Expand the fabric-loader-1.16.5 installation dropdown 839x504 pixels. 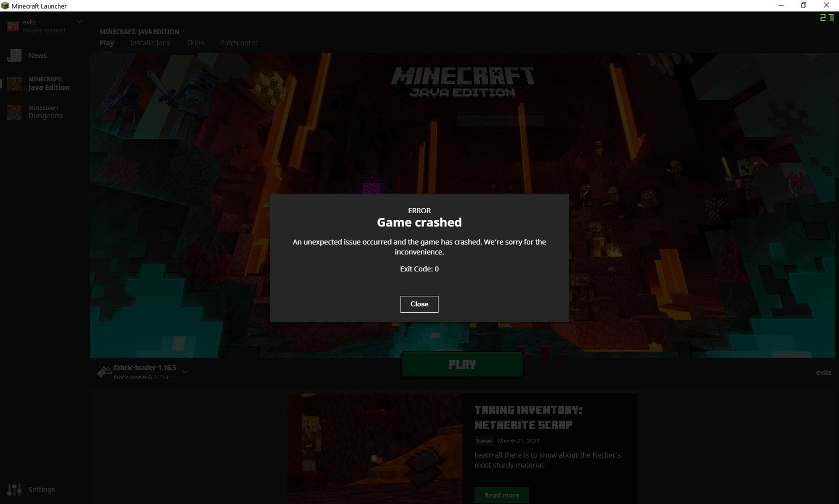coord(185,372)
